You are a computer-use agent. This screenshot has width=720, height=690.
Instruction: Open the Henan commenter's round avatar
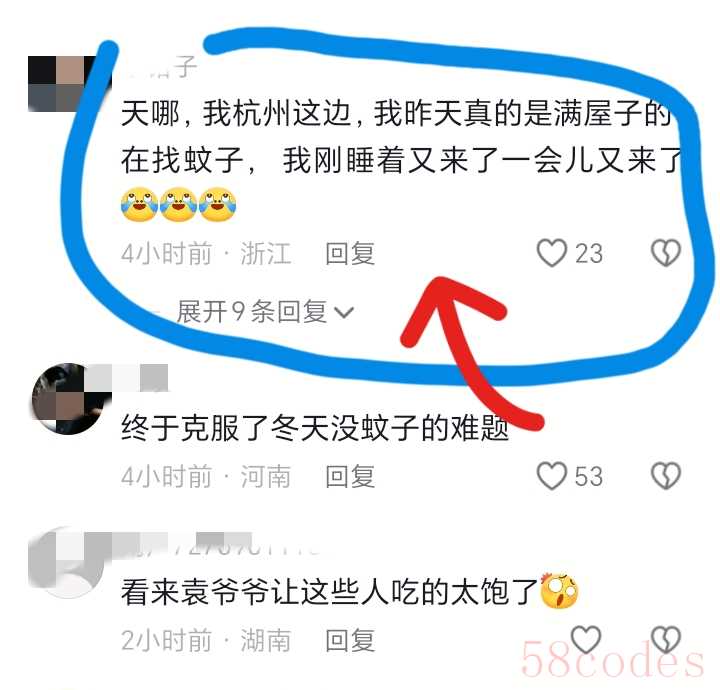point(69,398)
